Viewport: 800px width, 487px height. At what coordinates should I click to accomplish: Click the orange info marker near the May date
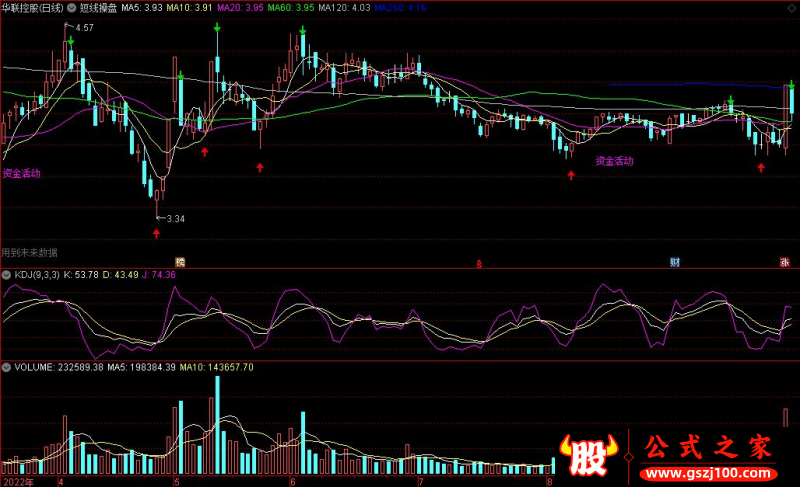point(180,263)
